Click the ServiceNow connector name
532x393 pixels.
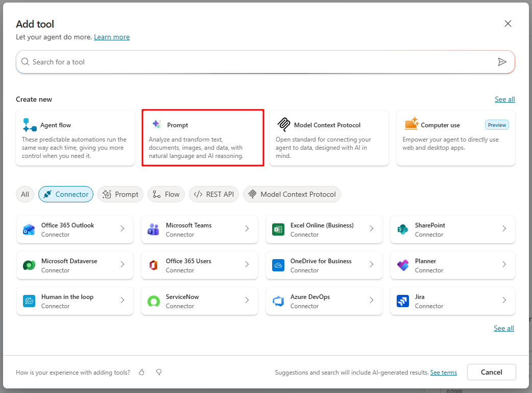182,297
